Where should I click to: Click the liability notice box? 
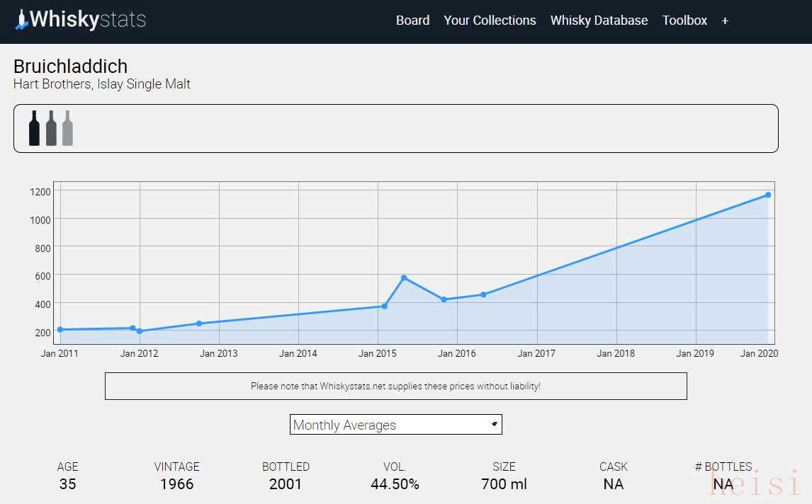[395, 386]
